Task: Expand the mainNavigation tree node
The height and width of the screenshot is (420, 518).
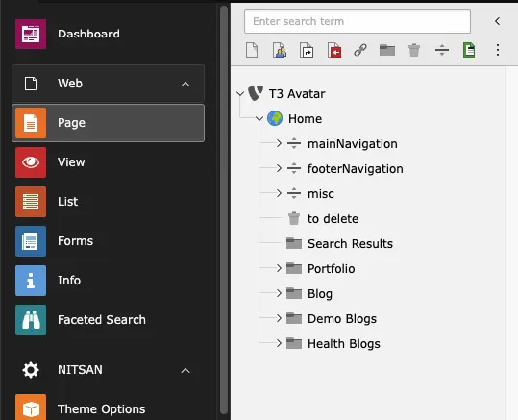Action: click(279, 143)
